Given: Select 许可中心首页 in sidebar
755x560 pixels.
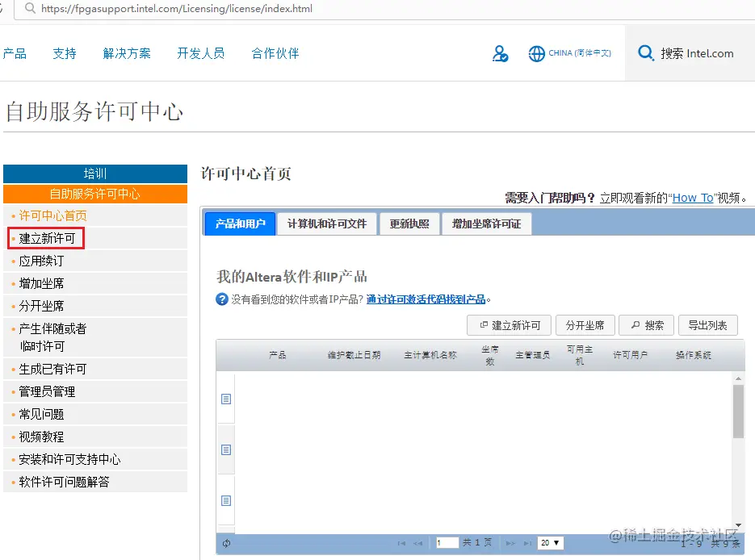Looking at the screenshot, I should 53,215.
